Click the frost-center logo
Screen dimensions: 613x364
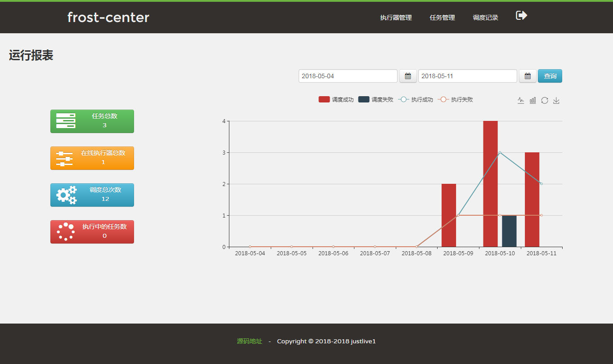pyautogui.click(x=108, y=18)
